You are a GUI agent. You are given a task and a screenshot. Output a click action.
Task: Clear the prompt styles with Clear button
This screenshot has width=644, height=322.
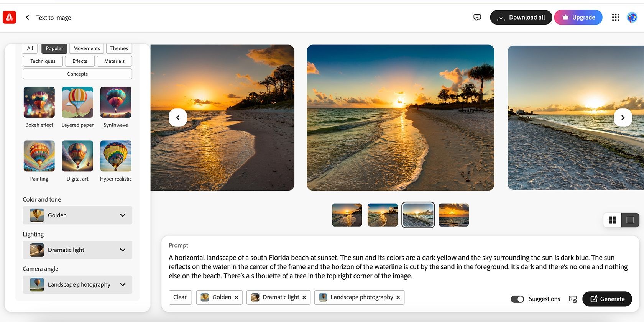[180, 297]
